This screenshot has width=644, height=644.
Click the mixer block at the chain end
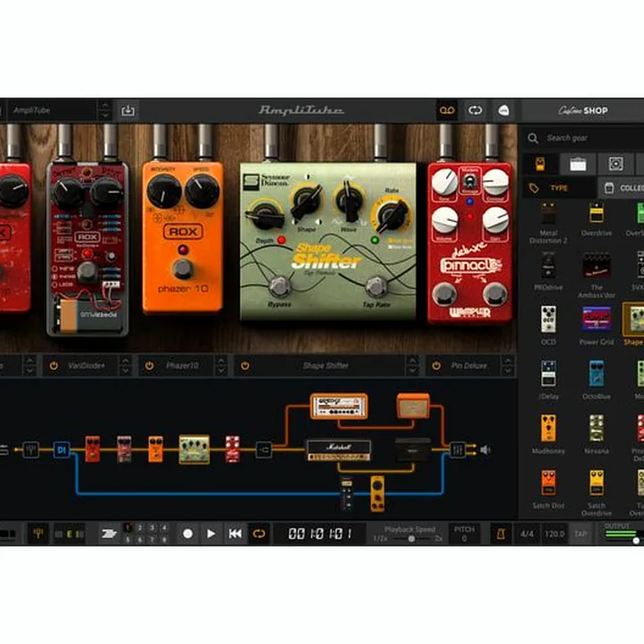tap(458, 450)
